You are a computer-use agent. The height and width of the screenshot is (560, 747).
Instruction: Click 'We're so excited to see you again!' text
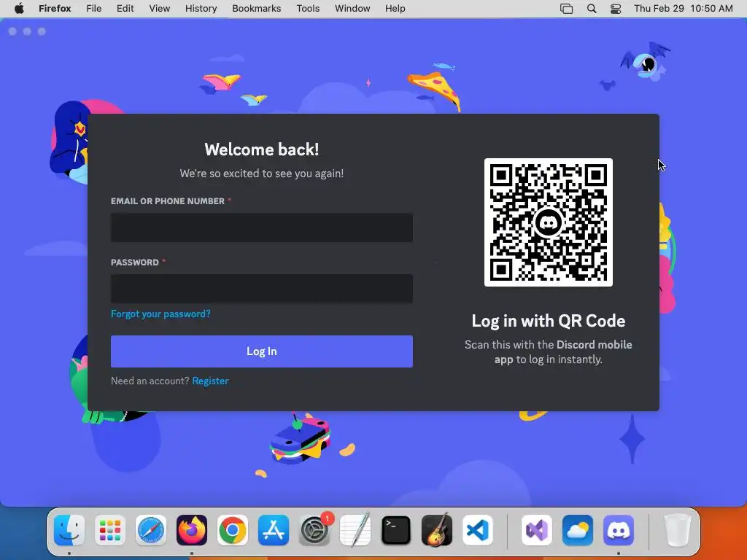click(x=262, y=174)
